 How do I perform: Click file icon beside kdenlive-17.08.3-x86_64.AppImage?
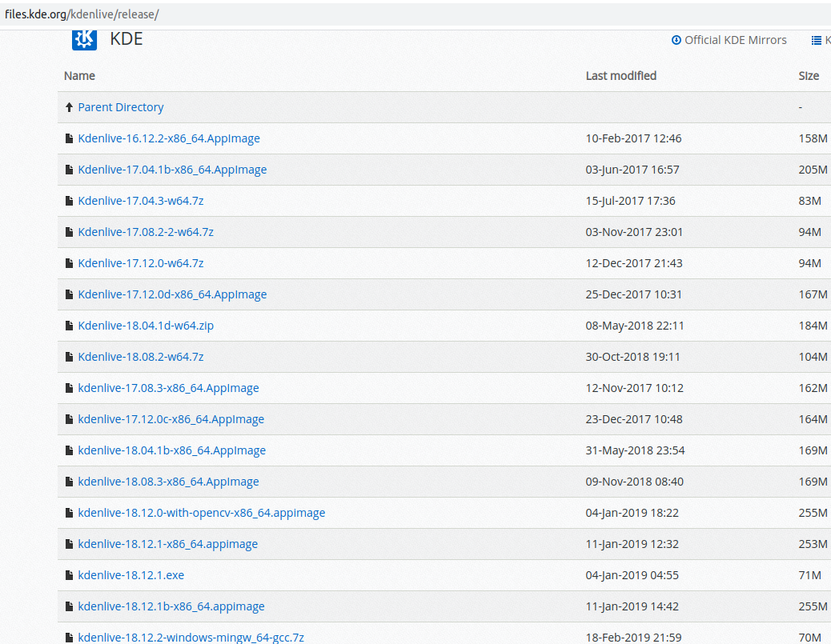point(69,389)
